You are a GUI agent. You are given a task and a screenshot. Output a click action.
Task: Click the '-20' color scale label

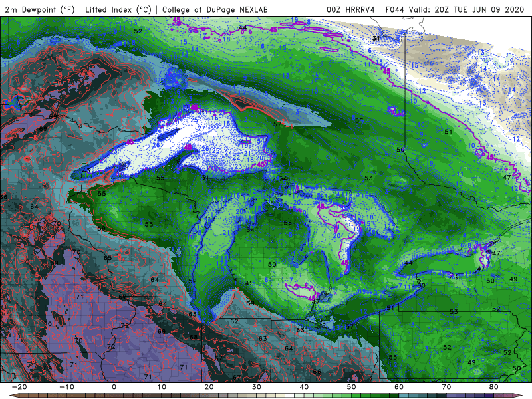coord(19,387)
